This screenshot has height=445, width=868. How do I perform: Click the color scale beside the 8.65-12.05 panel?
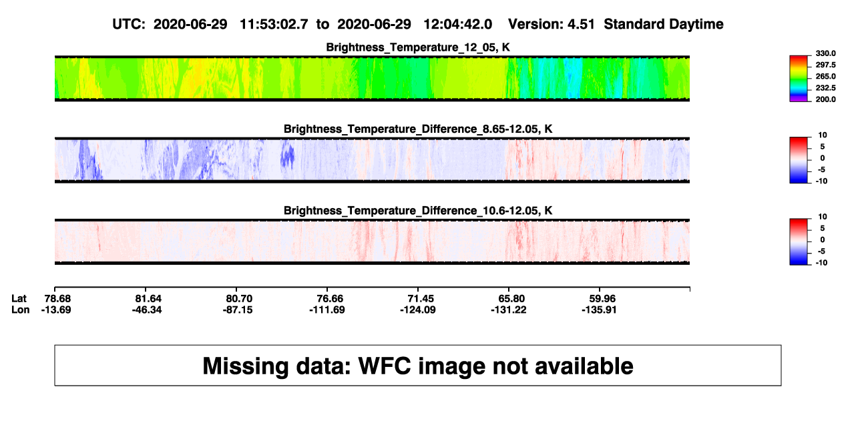[799, 160]
